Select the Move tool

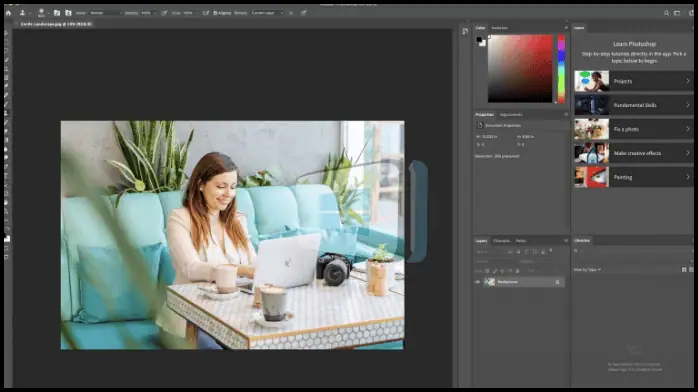[x=7, y=33]
